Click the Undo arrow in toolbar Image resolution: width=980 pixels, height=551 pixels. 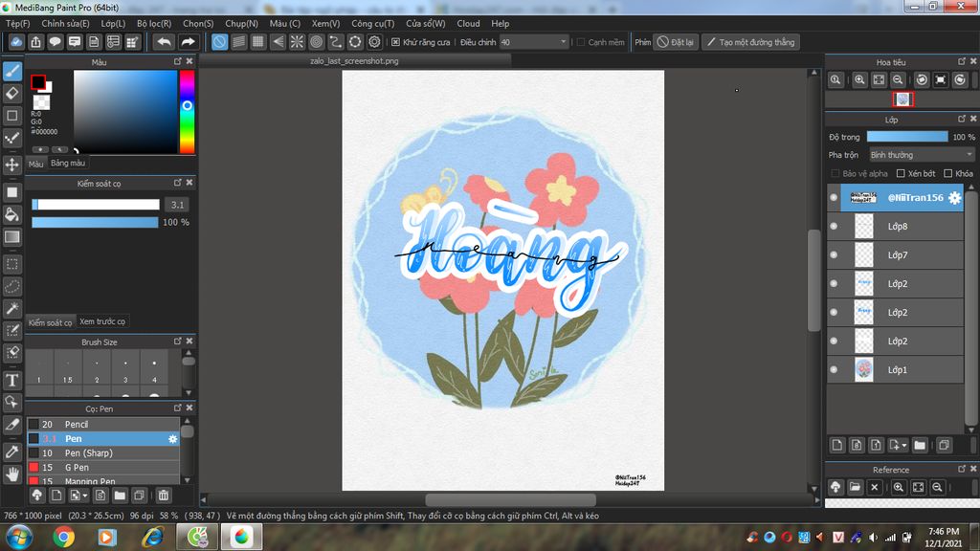165,42
